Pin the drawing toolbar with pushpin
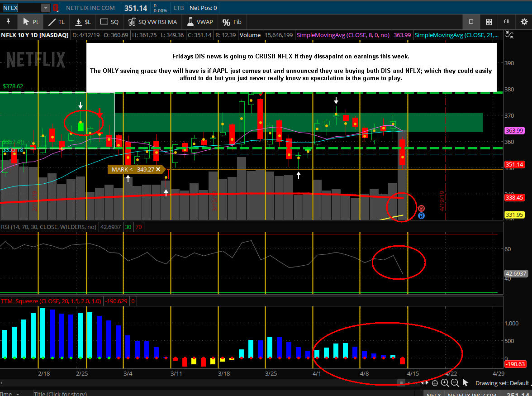This screenshot has height=396, width=532. click(x=8, y=22)
